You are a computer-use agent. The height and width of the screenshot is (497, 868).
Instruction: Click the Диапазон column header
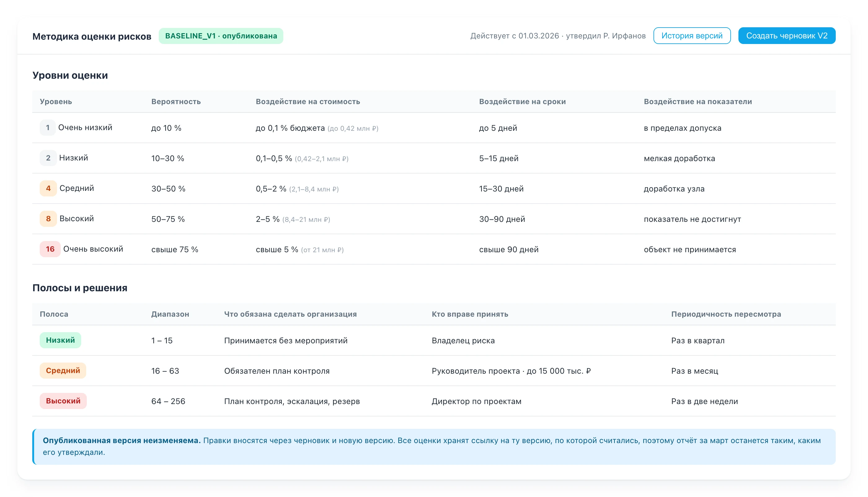[x=170, y=314]
